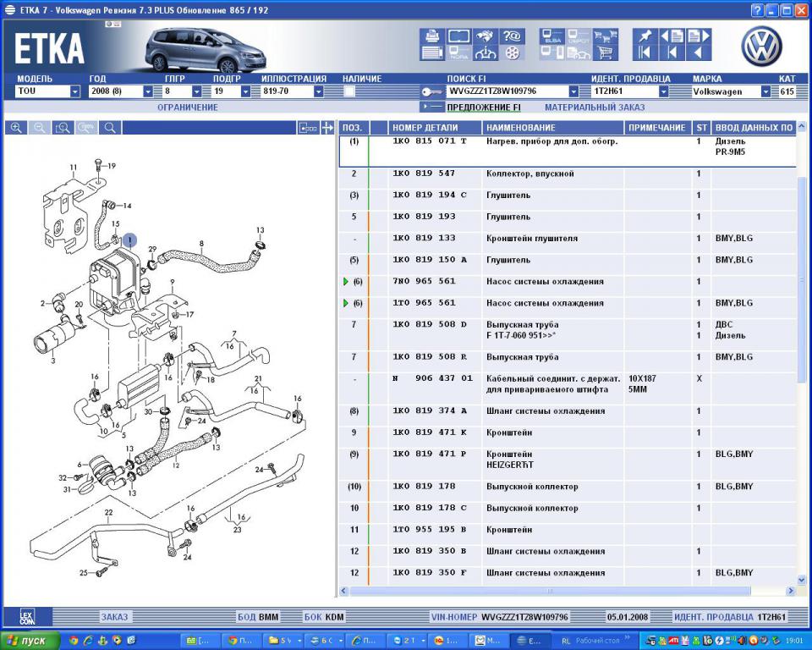This screenshot has height=650, width=812.
Task: Jump to first main group double-bar arrow icon
Action: (x=645, y=52)
